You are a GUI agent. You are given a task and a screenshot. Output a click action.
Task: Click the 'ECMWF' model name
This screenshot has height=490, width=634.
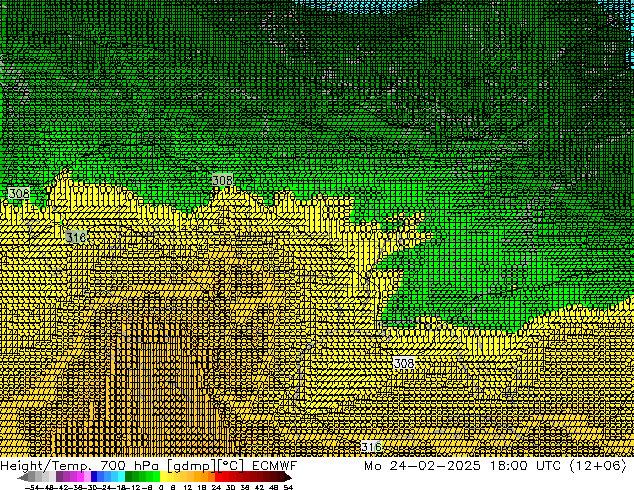(x=275, y=465)
